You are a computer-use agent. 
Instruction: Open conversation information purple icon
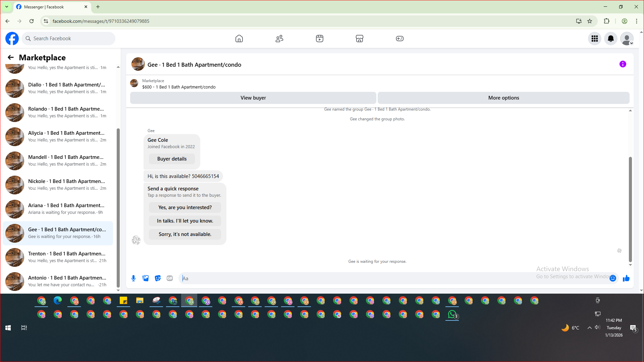623,64
